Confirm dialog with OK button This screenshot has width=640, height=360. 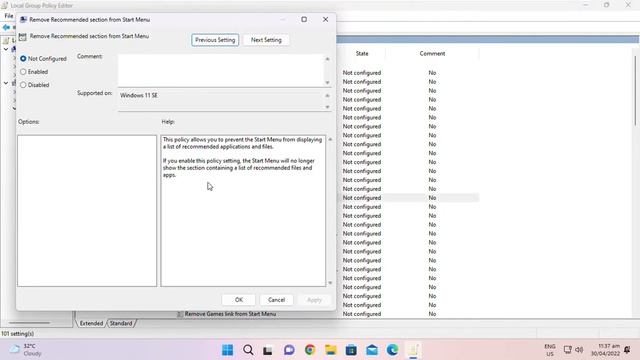(x=239, y=300)
